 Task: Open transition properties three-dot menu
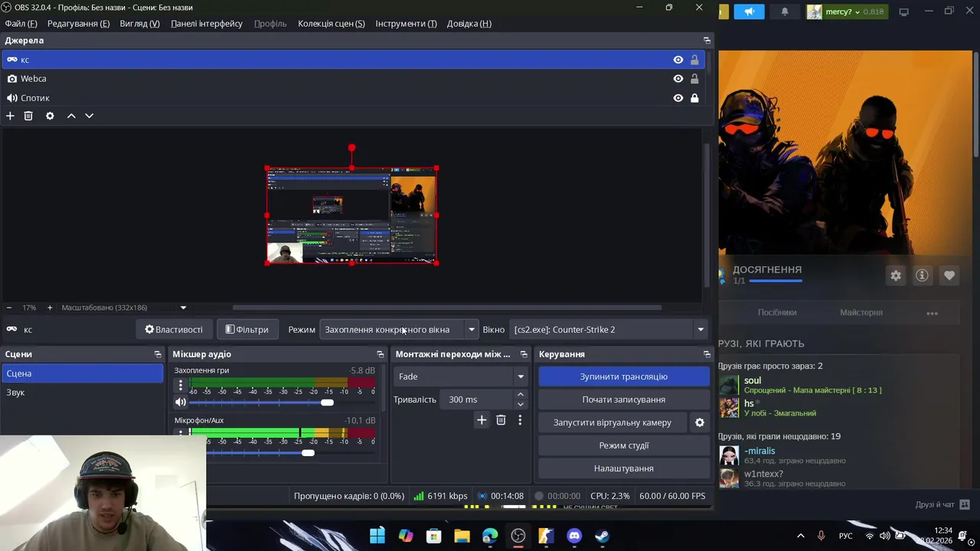[x=520, y=420]
